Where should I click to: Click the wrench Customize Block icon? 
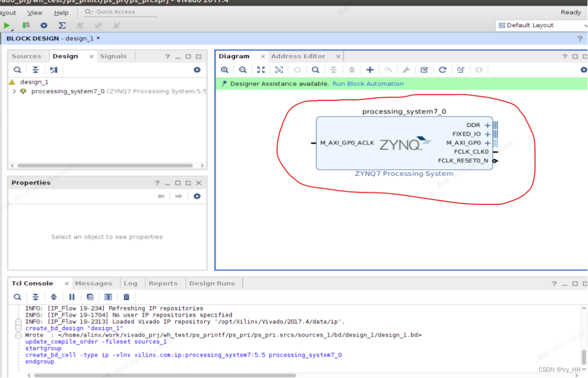406,70
